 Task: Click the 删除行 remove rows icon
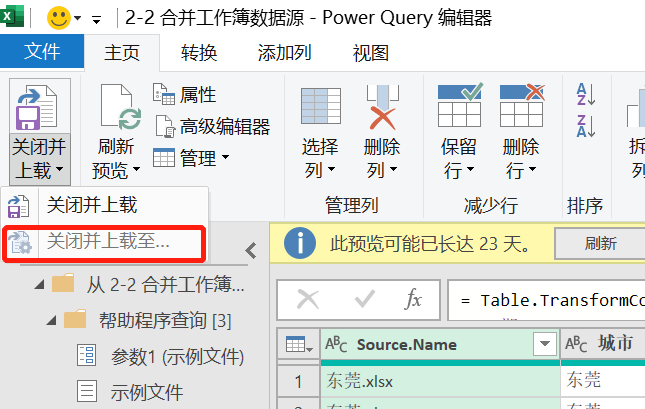(522, 106)
